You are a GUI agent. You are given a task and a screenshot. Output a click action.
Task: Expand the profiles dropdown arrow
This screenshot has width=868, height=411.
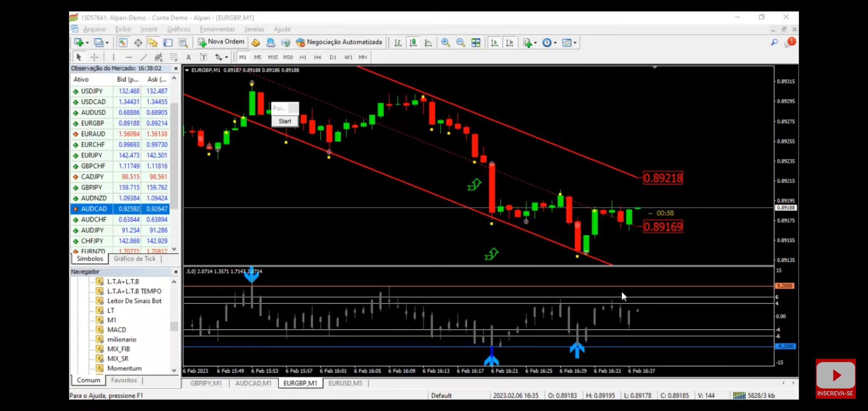(107, 43)
